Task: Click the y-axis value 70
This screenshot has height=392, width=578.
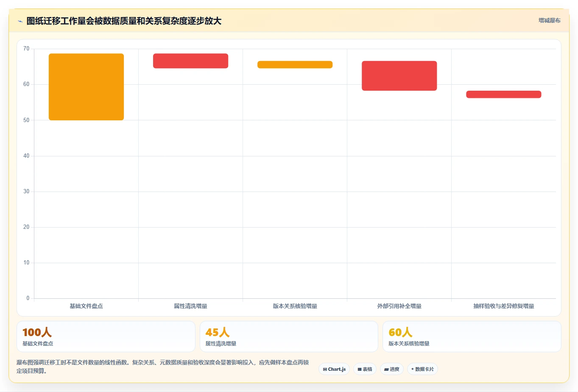Action: 26,49
